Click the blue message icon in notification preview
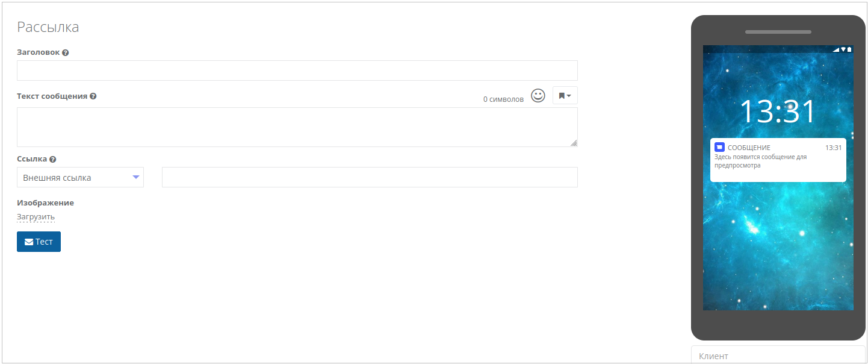This screenshot has height=364, width=868. 719,147
